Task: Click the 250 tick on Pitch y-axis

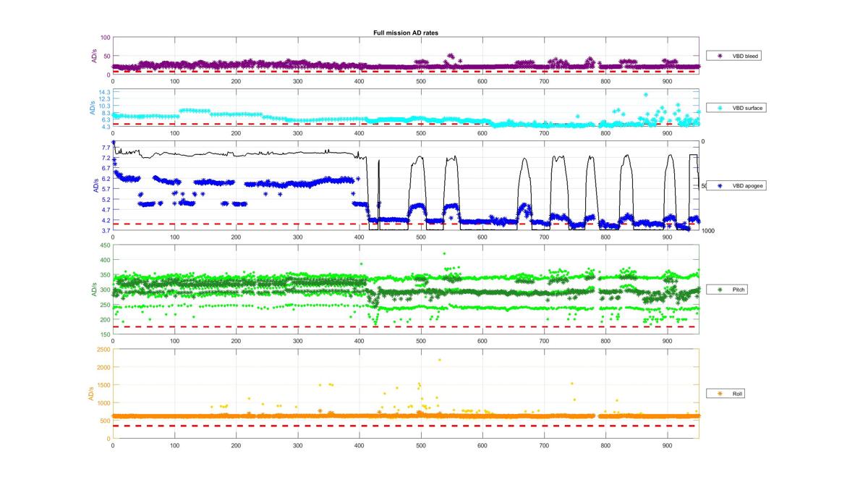Action: point(106,305)
